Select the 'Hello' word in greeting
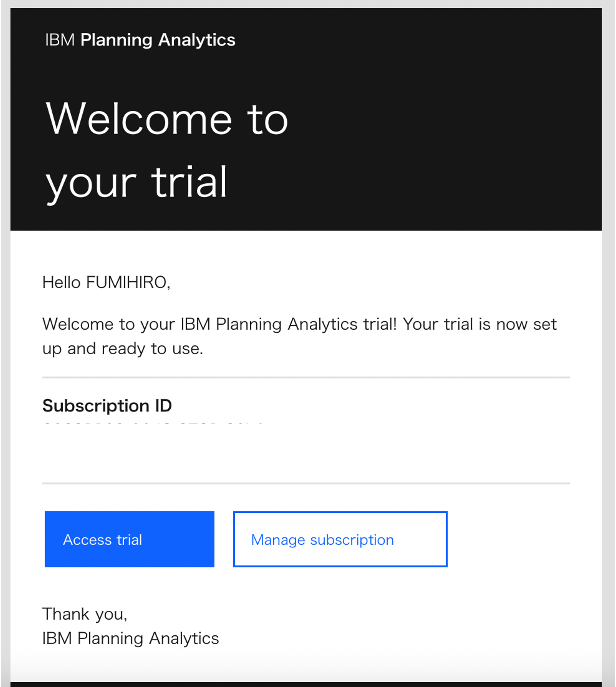Viewport: 616px width, 687px height. (61, 282)
